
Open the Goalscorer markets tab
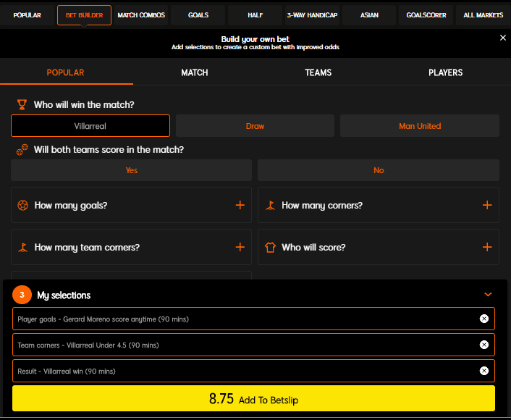(x=426, y=15)
